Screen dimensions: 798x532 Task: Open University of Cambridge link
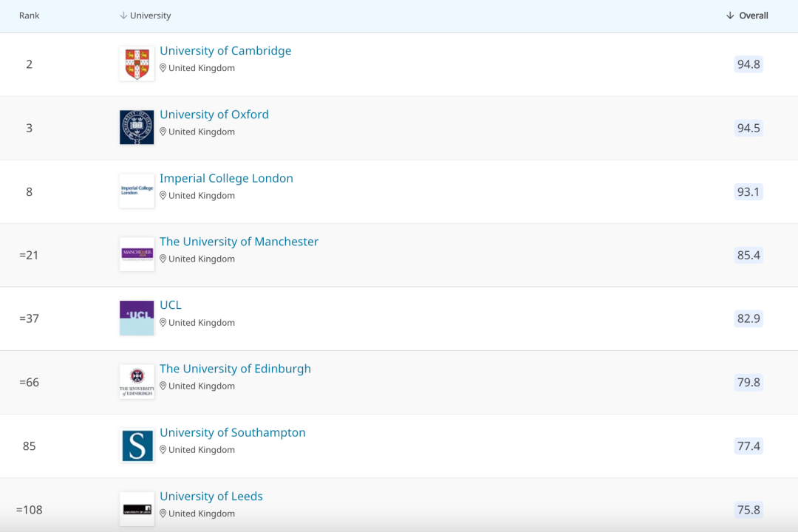(x=225, y=51)
